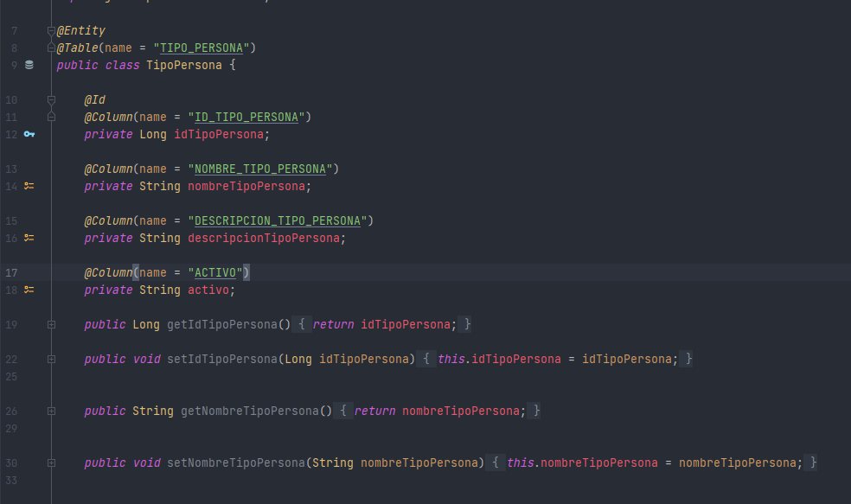Screen dimensions: 851x504
Task: Click the descripcionTipoPersona field declaration
Action: pos(264,238)
